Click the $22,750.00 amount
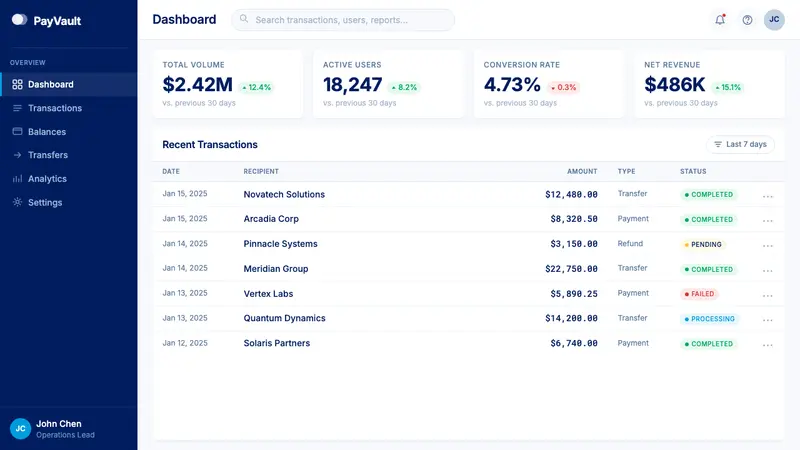This screenshot has height=450, width=800. [x=571, y=269]
